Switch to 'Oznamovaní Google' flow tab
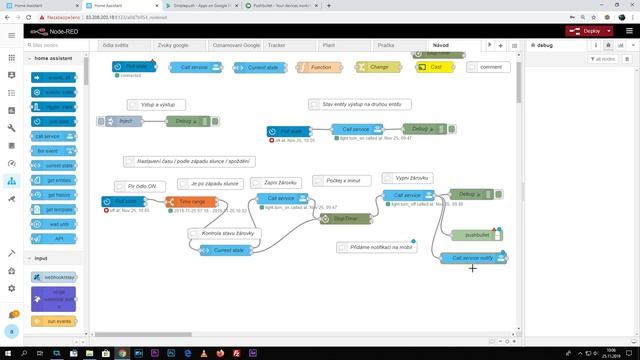This screenshot has height=360, width=640. click(x=236, y=45)
